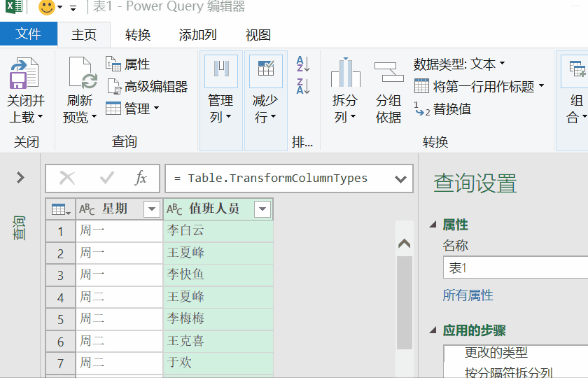Collapse the Properties (属性) section

tap(433, 225)
